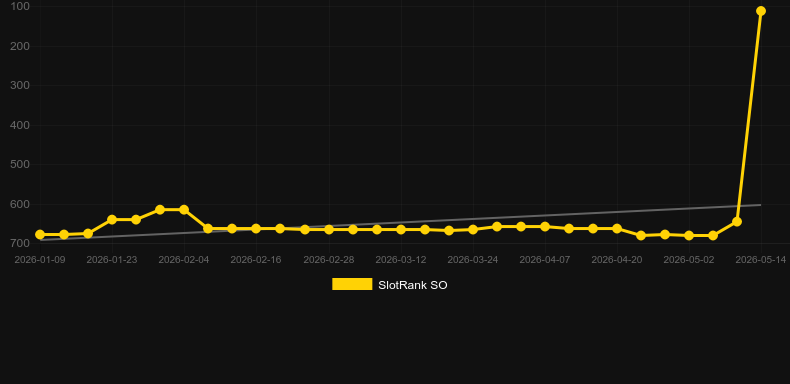Select the data point above 2026-02-16
Viewport: 790px width, 384px height.
(x=256, y=228)
